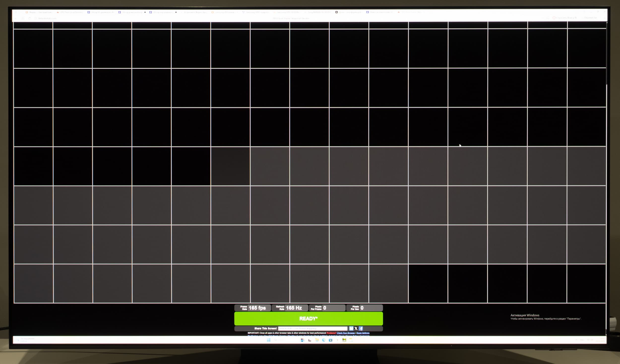Click the browser address bar showing beta.testufo.com

[x=47, y=18]
